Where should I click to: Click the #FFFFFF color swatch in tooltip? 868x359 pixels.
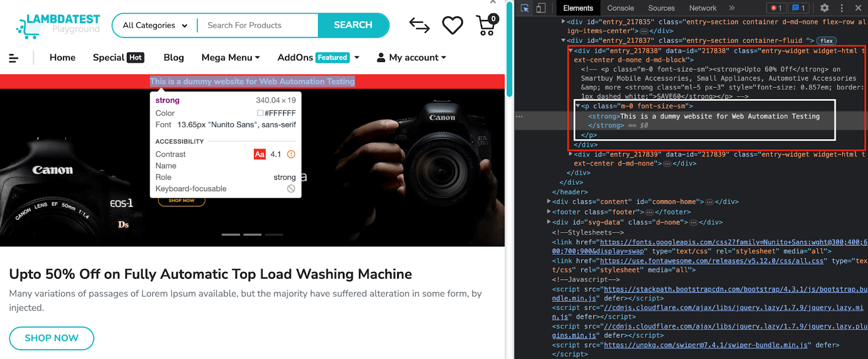point(260,113)
